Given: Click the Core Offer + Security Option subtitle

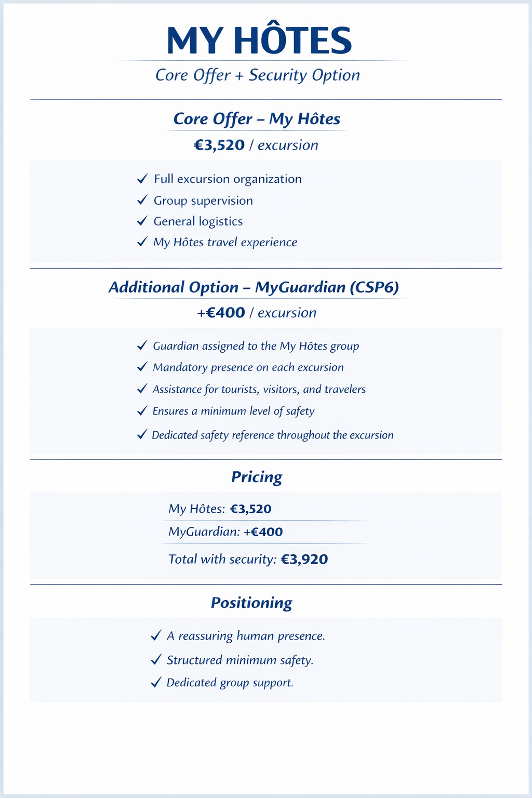Looking at the screenshot, I should point(258,75).
